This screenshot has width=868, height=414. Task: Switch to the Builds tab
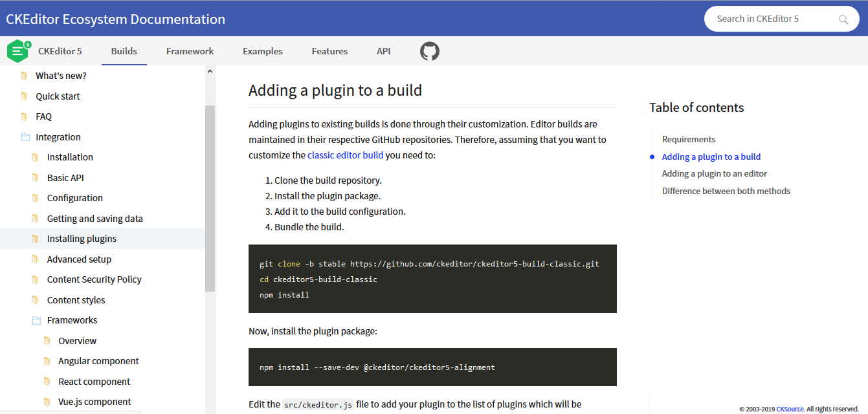pos(124,51)
